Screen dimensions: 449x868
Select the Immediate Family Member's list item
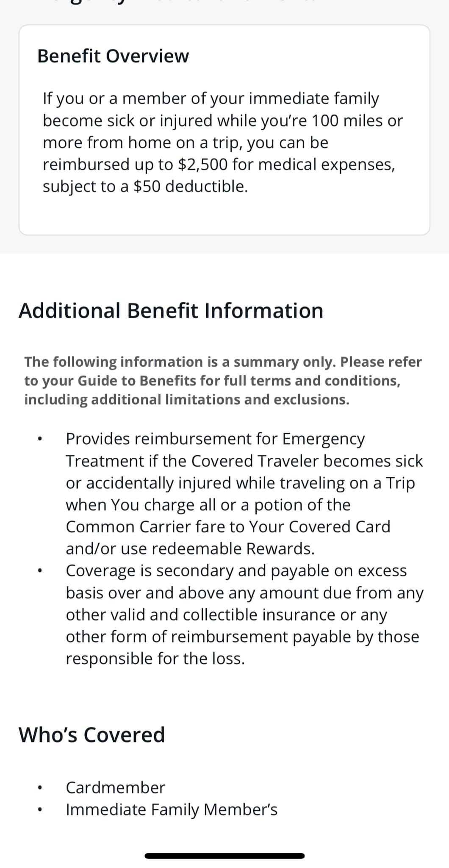tap(172, 810)
